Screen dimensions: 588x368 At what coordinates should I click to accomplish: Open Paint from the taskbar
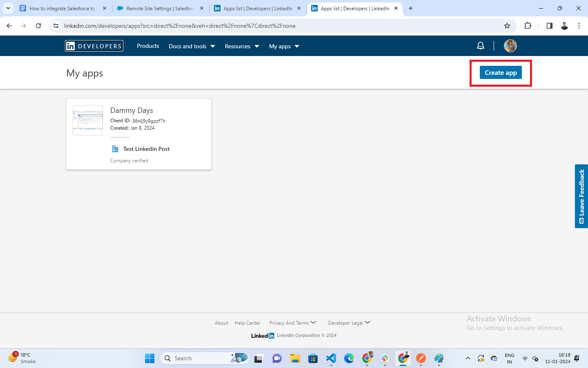coord(439,358)
